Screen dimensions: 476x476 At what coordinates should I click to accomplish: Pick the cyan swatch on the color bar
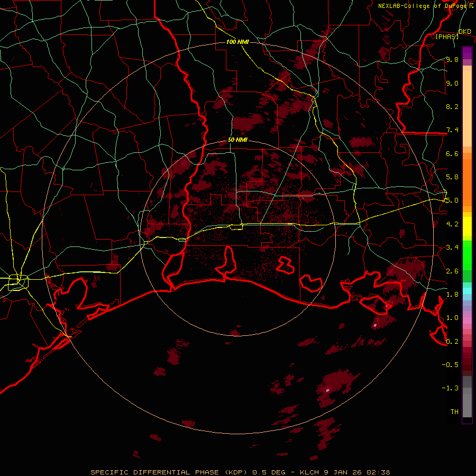pos(467,291)
